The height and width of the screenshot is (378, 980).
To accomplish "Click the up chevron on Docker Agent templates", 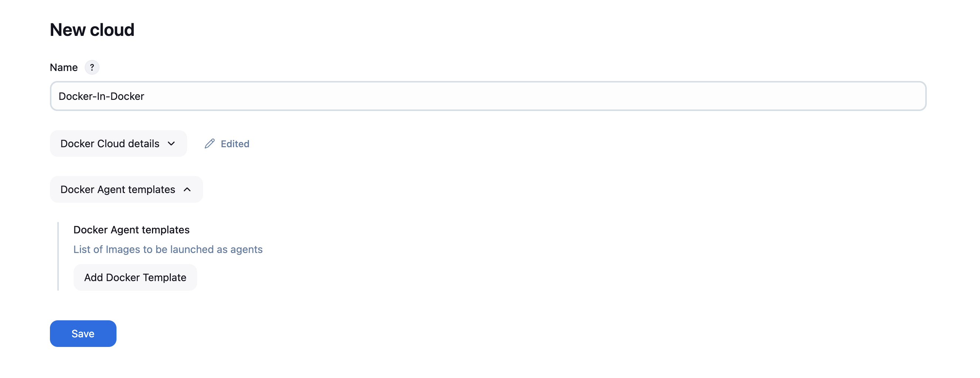I will coord(187,189).
